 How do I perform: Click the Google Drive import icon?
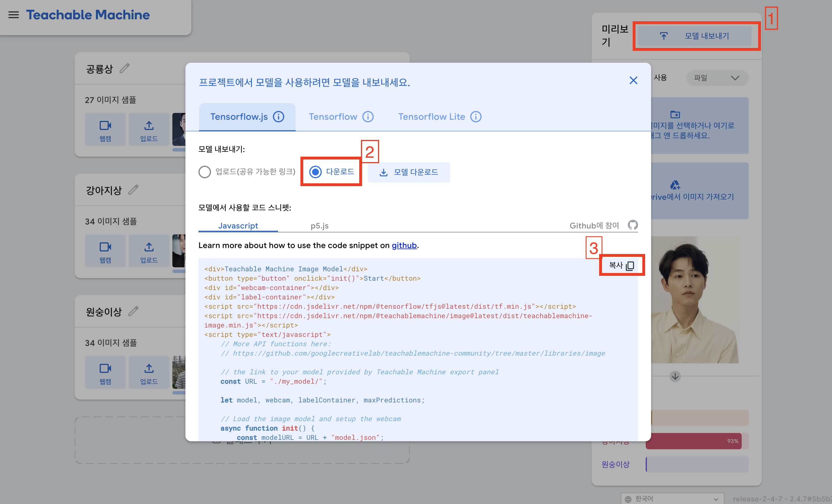point(675,185)
